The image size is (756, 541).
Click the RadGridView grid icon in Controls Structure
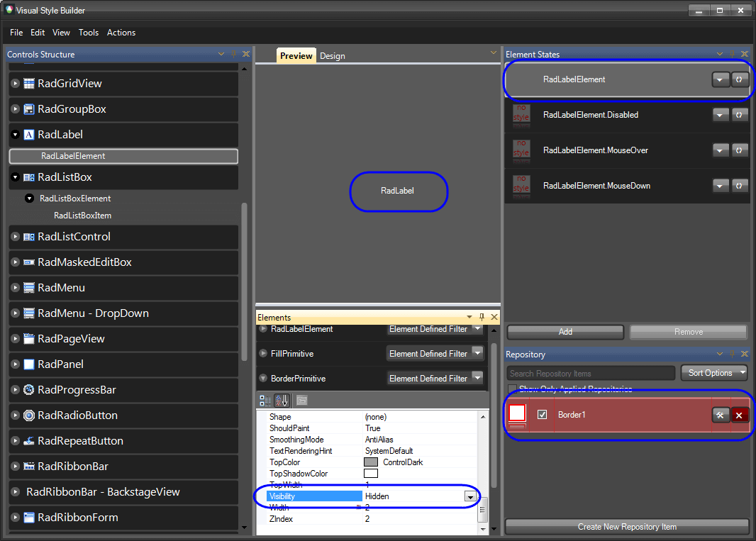coord(28,84)
